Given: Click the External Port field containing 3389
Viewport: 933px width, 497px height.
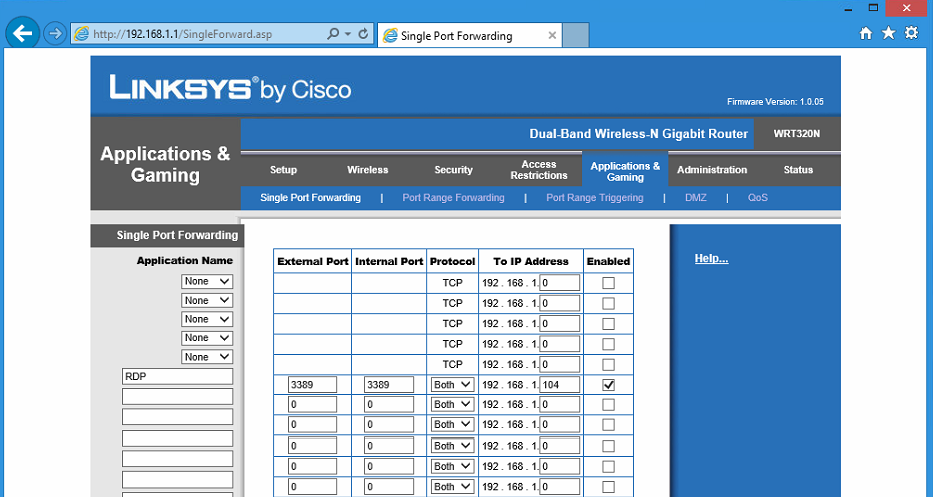Looking at the screenshot, I should point(312,385).
